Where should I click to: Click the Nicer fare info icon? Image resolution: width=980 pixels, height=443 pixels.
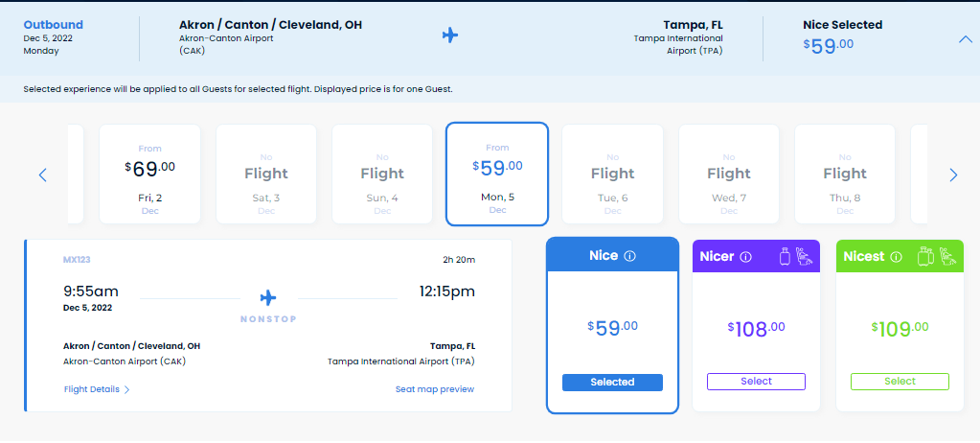[746, 257]
